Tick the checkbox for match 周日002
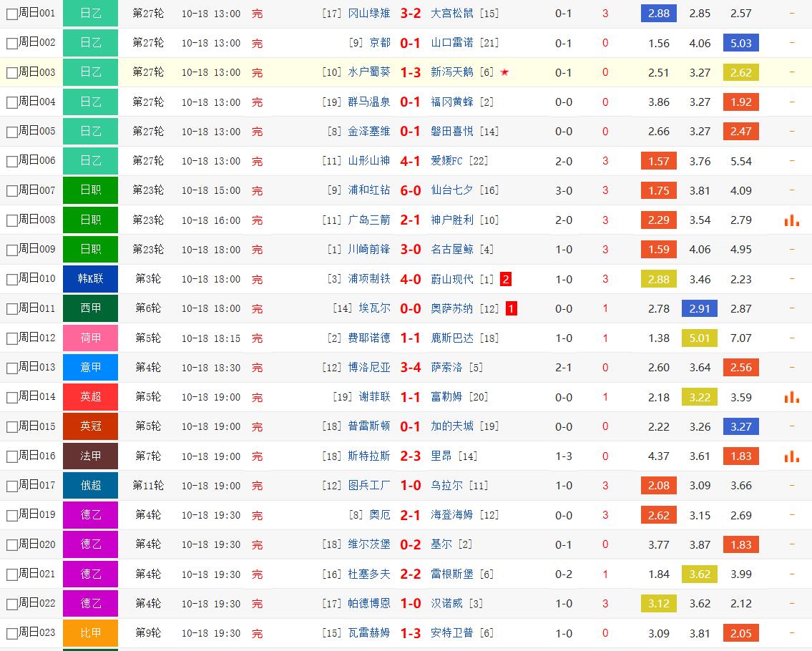 click(12, 44)
